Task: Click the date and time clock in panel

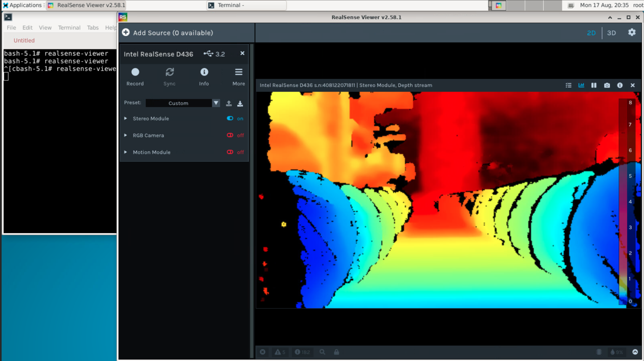Action: (x=604, y=5)
